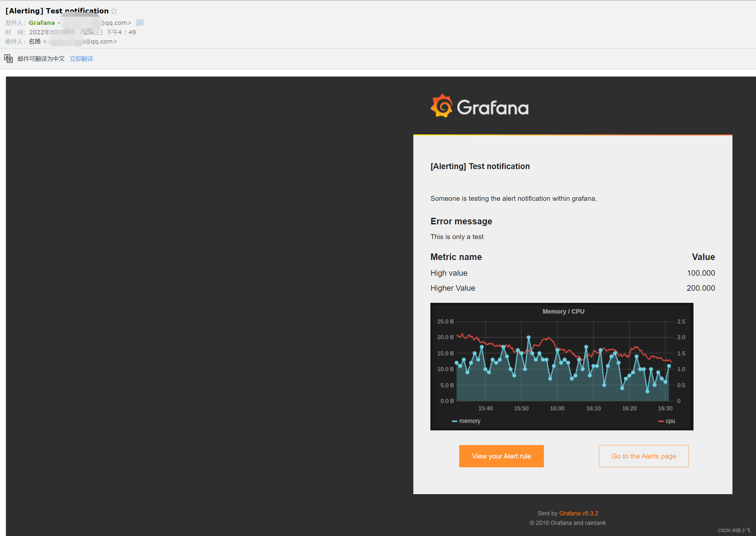
Task: Click the email subject title in header
Action: coord(57,11)
